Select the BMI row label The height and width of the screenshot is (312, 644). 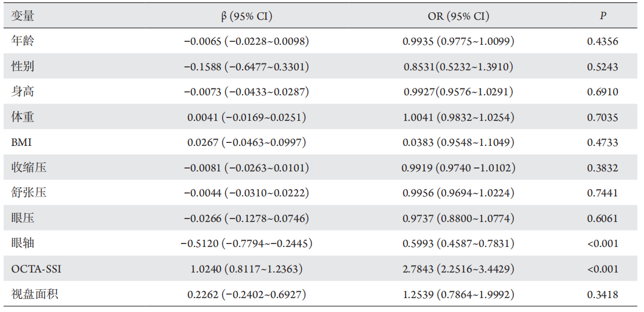point(22,142)
